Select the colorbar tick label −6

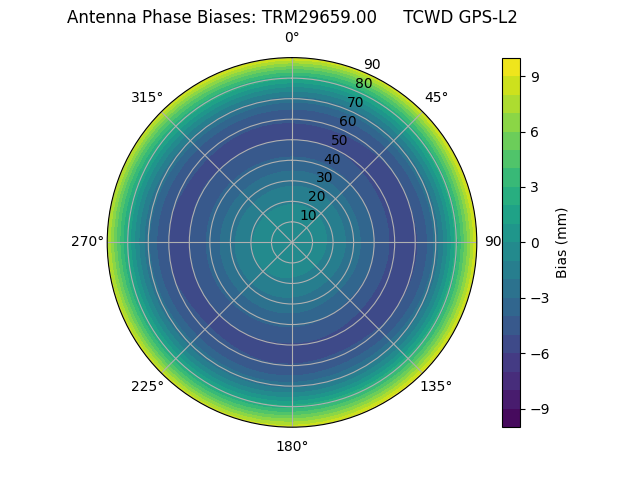(535, 353)
